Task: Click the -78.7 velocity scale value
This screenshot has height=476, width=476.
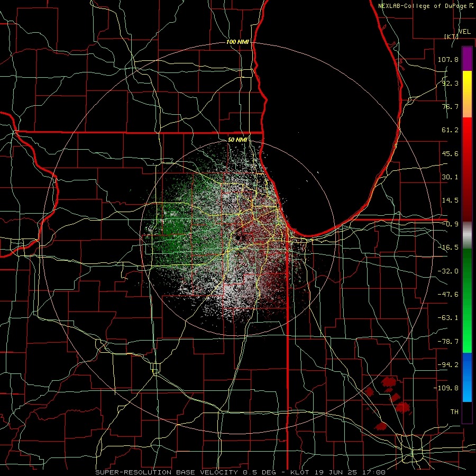Action: (448, 342)
